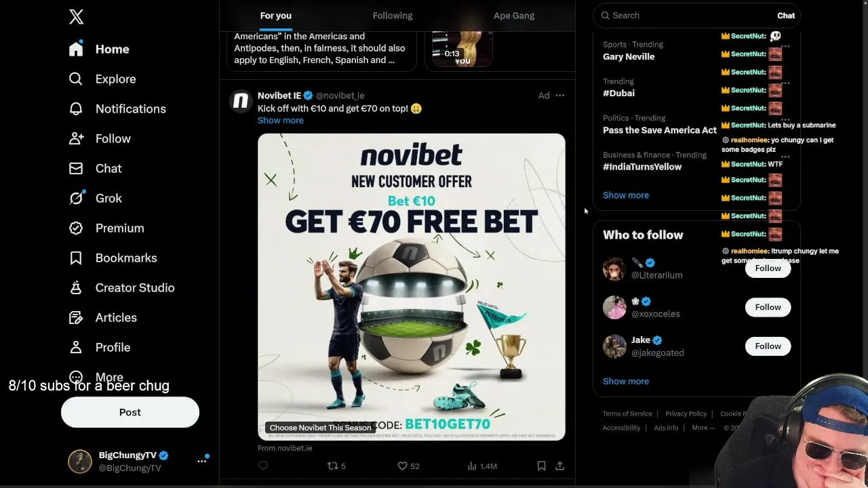Screen dimensions: 868x488
Task: Bookmark the Novibet post
Action: pyautogui.click(x=541, y=466)
